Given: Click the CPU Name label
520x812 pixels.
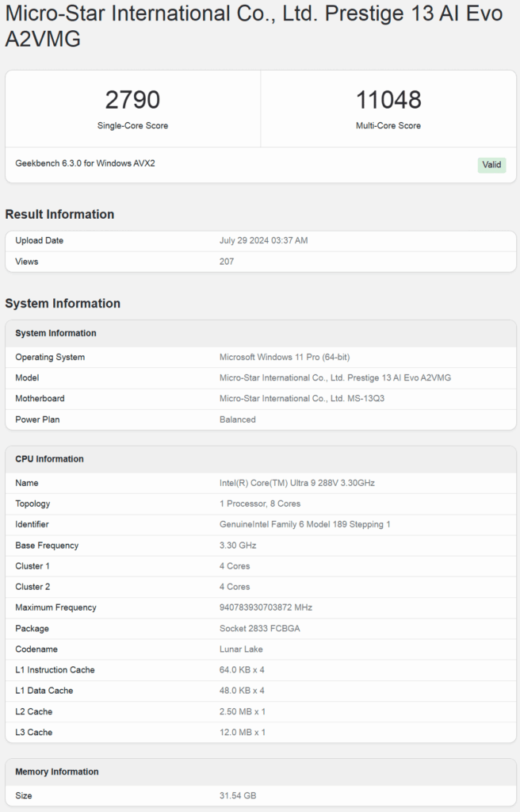Looking at the screenshot, I should (26, 483).
